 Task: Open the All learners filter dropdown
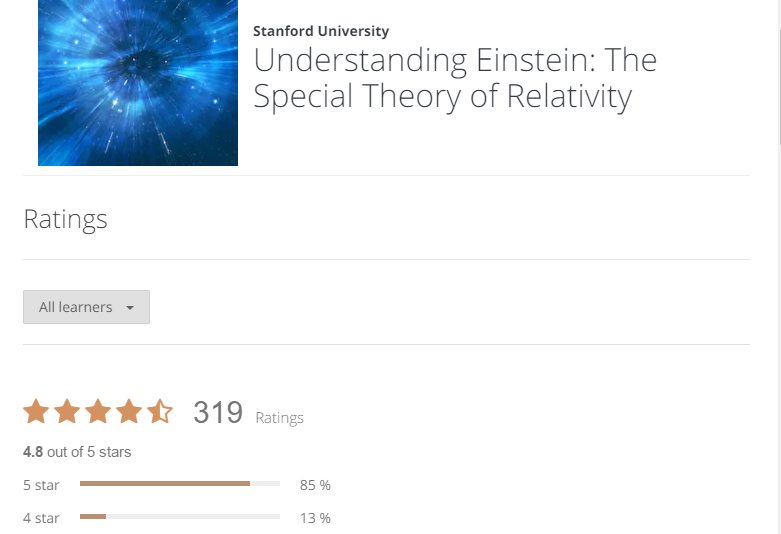[x=86, y=307]
